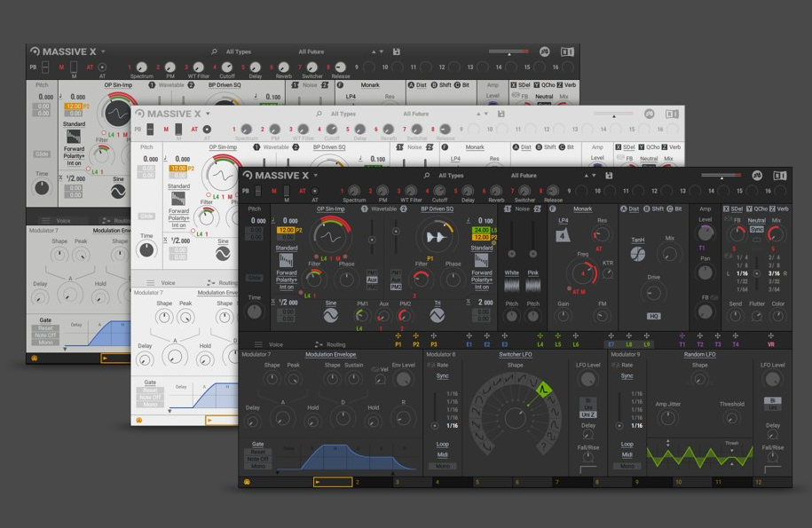Click the Loop button in Modulator 8

(x=442, y=444)
